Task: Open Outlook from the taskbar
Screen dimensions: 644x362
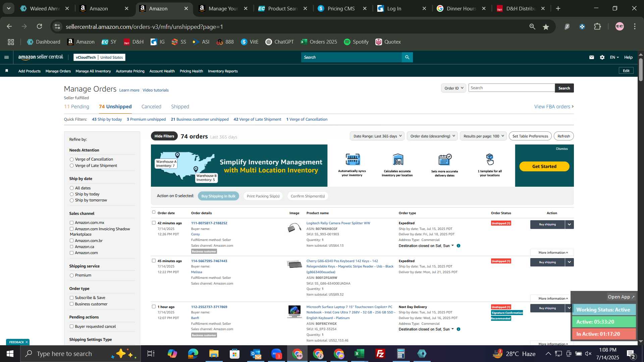Action: [256, 354]
